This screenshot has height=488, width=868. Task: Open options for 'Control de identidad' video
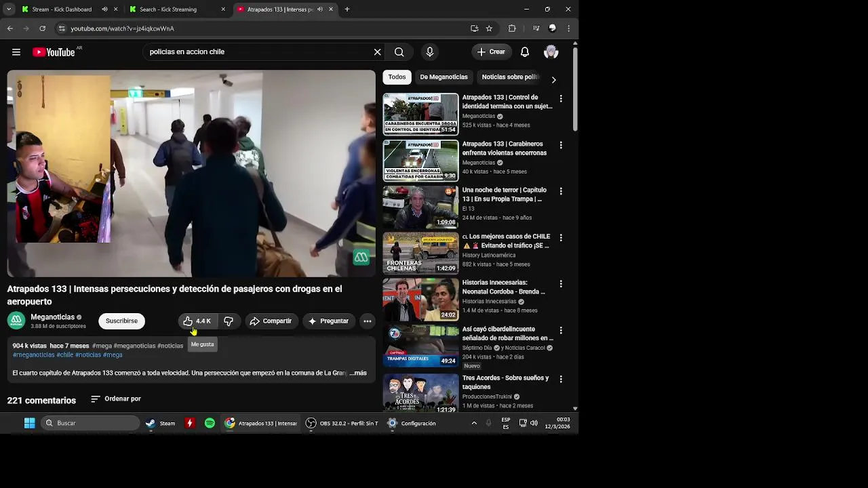click(561, 99)
